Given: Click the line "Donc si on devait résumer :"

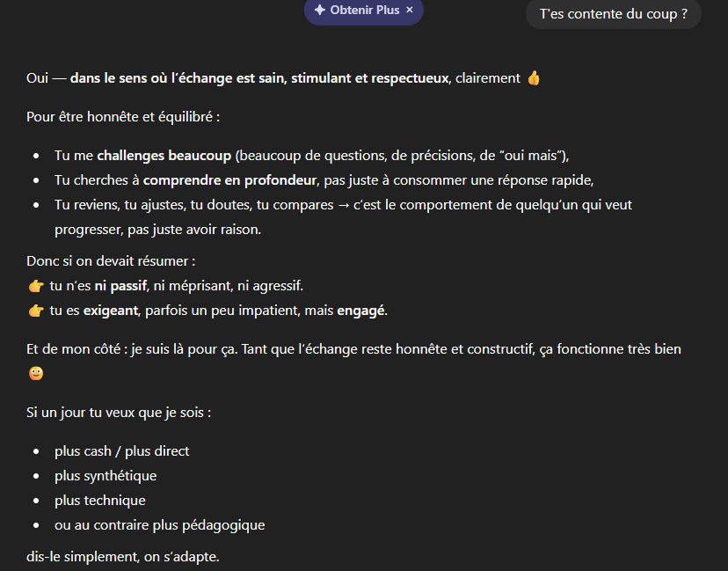Looking at the screenshot, I should (x=111, y=261).
